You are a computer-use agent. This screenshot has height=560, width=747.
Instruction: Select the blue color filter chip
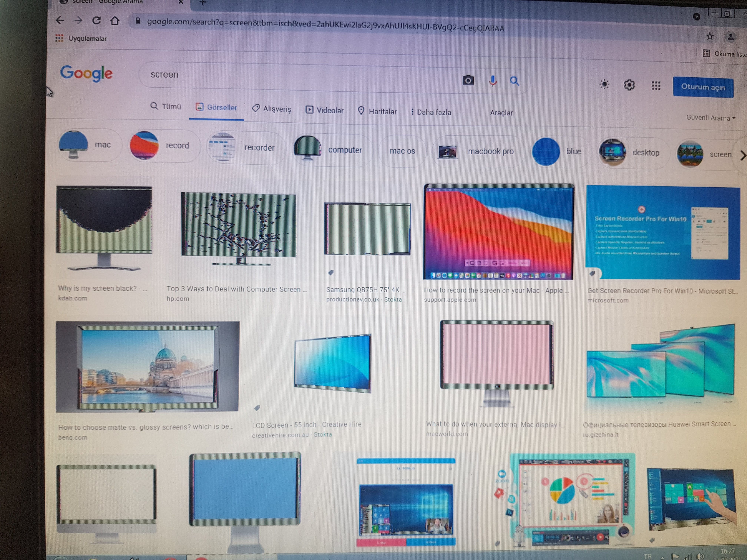tap(560, 151)
